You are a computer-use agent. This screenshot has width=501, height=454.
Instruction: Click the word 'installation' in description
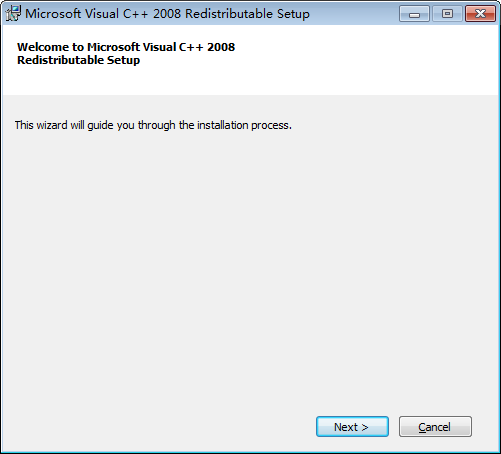[x=223, y=125]
